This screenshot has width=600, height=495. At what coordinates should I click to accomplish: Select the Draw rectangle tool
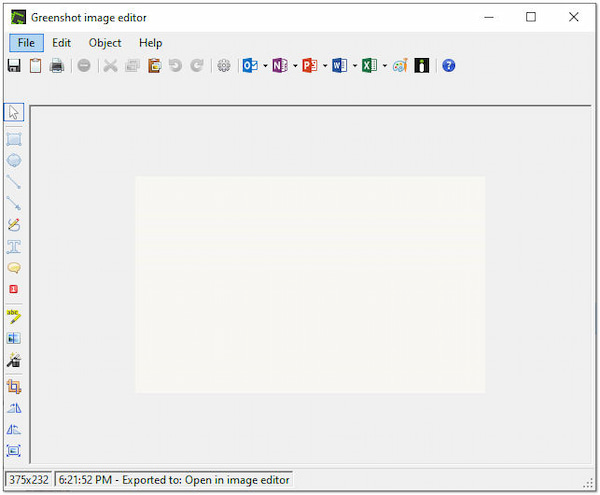pyautogui.click(x=14, y=139)
